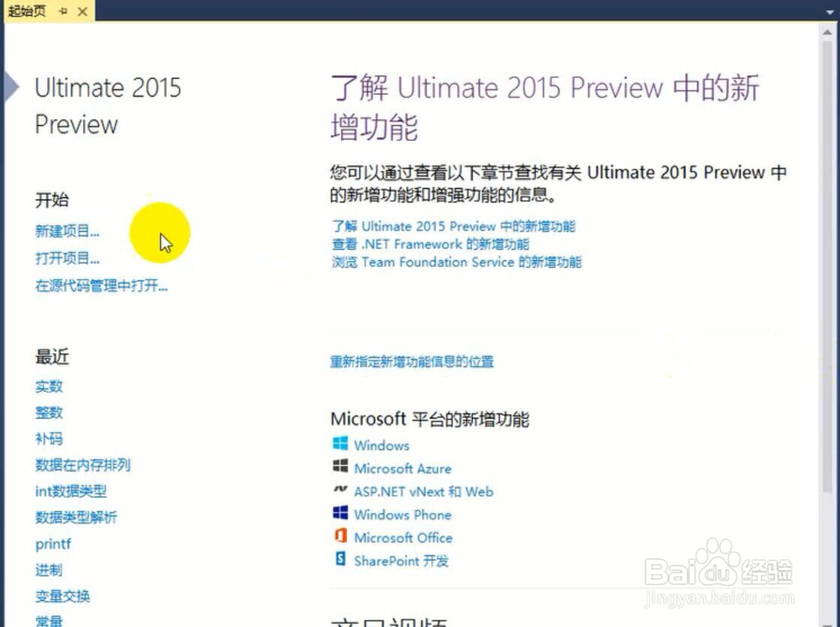
Task: Click the Microsoft Office icon
Action: 340,536
